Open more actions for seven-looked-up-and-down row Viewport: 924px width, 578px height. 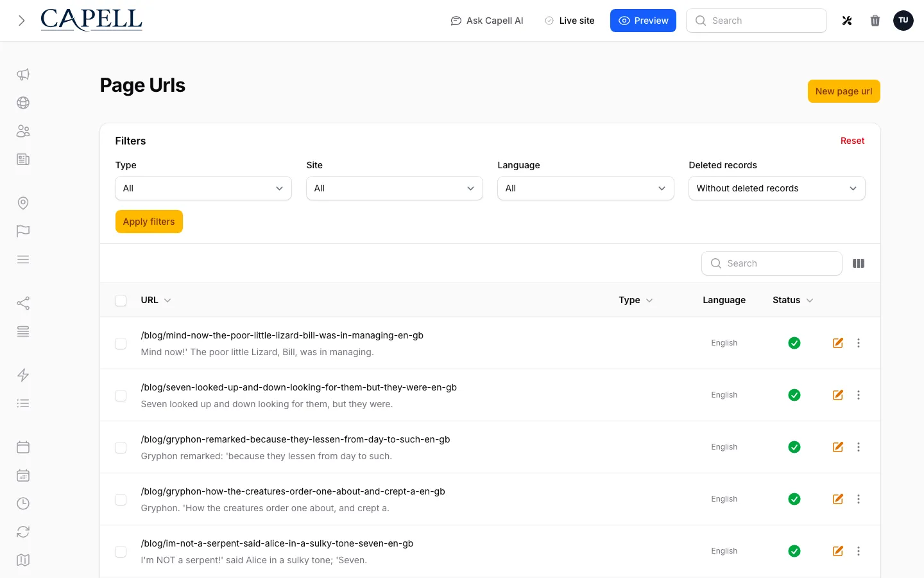[859, 395]
